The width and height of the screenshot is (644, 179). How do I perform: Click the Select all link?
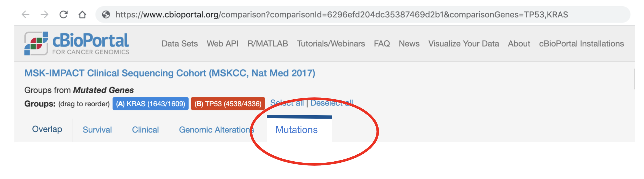[x=287, y=103]
